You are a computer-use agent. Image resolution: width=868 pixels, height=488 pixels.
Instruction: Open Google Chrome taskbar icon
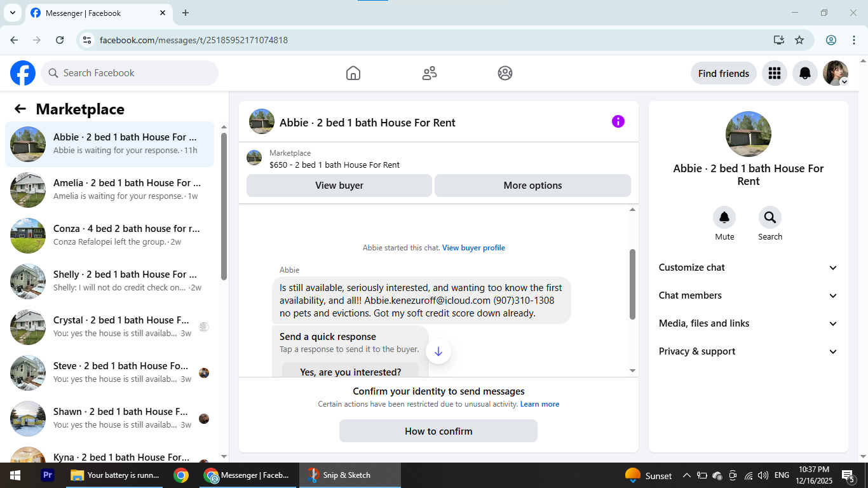tap(181, 475)
